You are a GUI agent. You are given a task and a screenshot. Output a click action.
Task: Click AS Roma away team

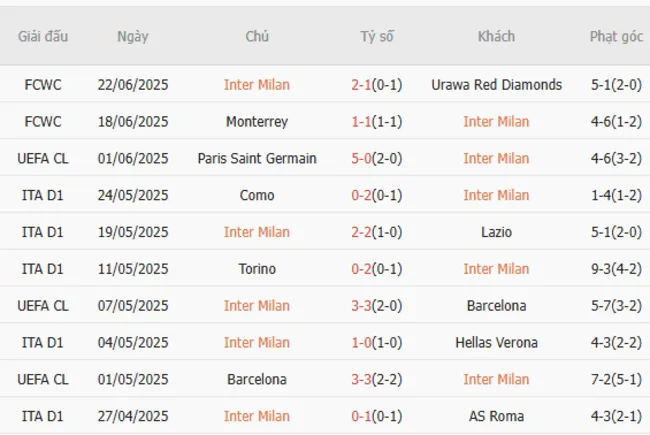496,417
